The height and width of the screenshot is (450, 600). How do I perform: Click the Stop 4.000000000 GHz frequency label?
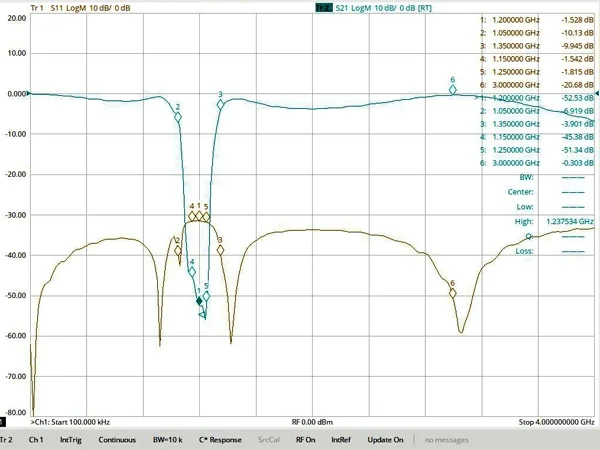[556, 422]
